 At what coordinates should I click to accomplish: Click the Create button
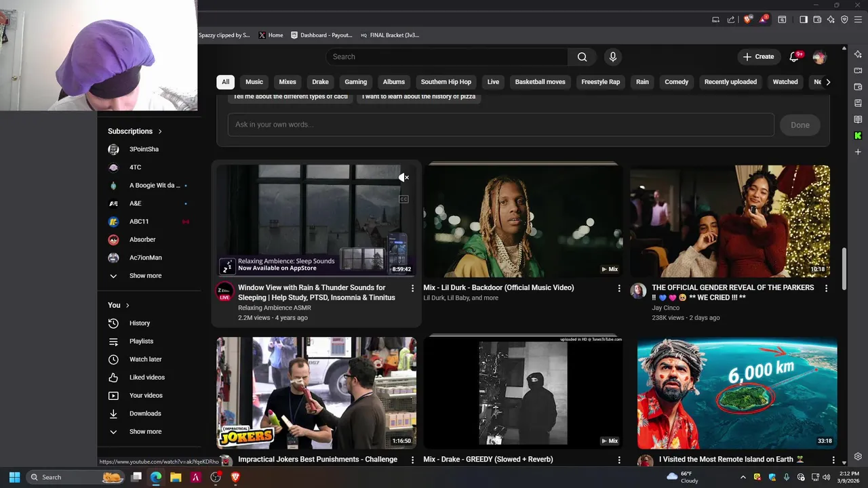tap(758, 57)
